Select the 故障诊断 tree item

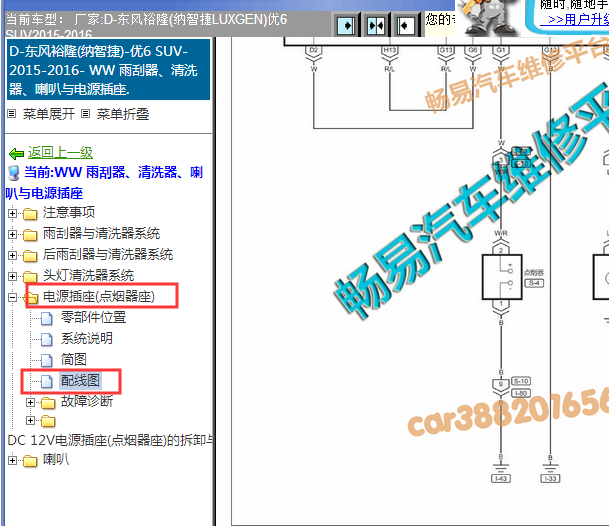coord(87,401)
